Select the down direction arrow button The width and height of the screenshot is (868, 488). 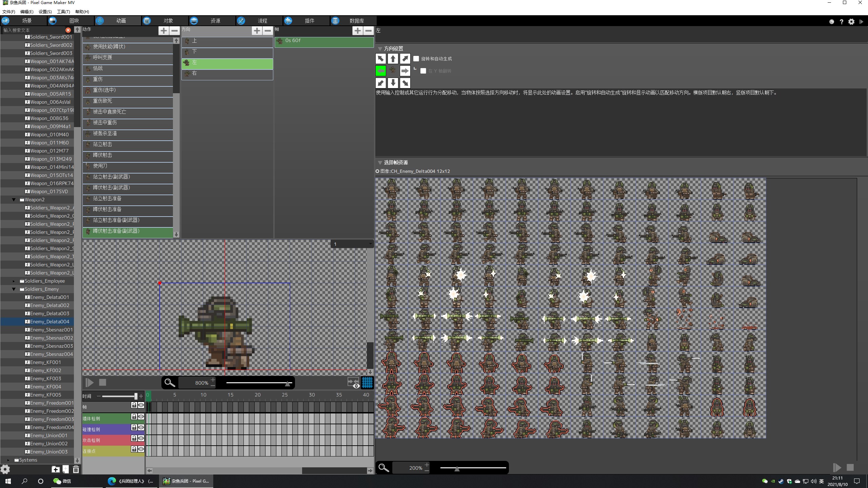coord(393,83)
